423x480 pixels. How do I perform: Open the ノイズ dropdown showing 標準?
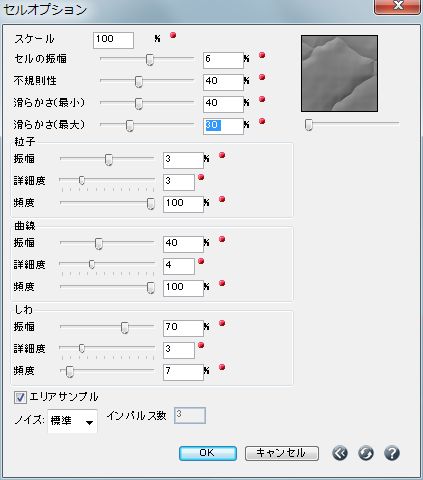pyautogui.click(x=72, y=421)
